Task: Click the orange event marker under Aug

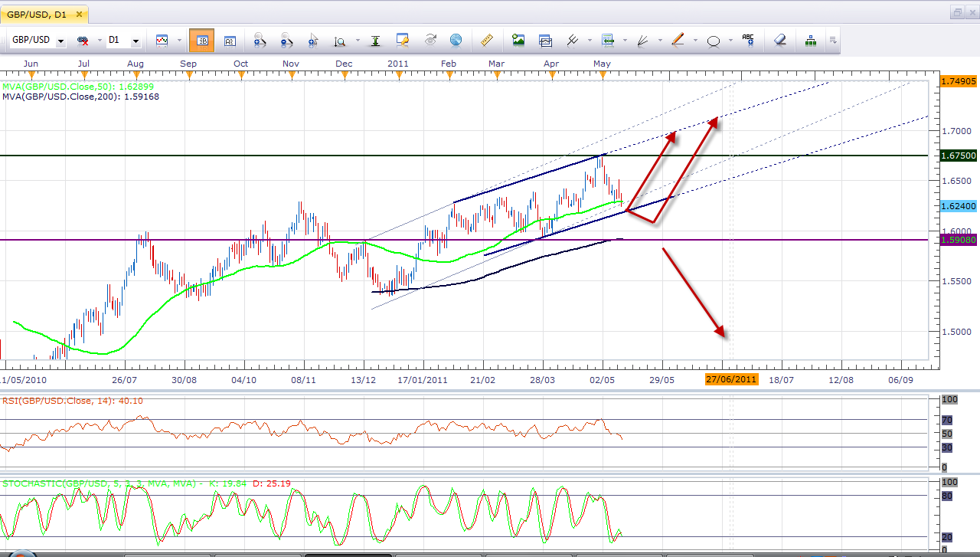Action: tap(136, 74)
